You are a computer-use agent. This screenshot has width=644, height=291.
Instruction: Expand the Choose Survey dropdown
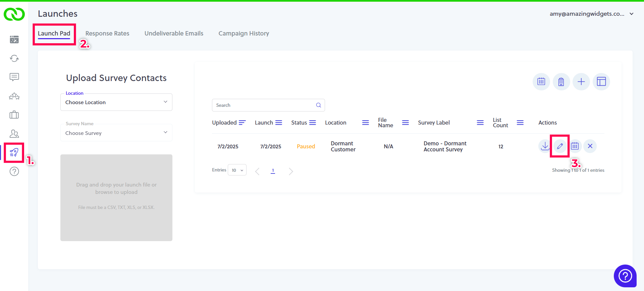[116, 133]
